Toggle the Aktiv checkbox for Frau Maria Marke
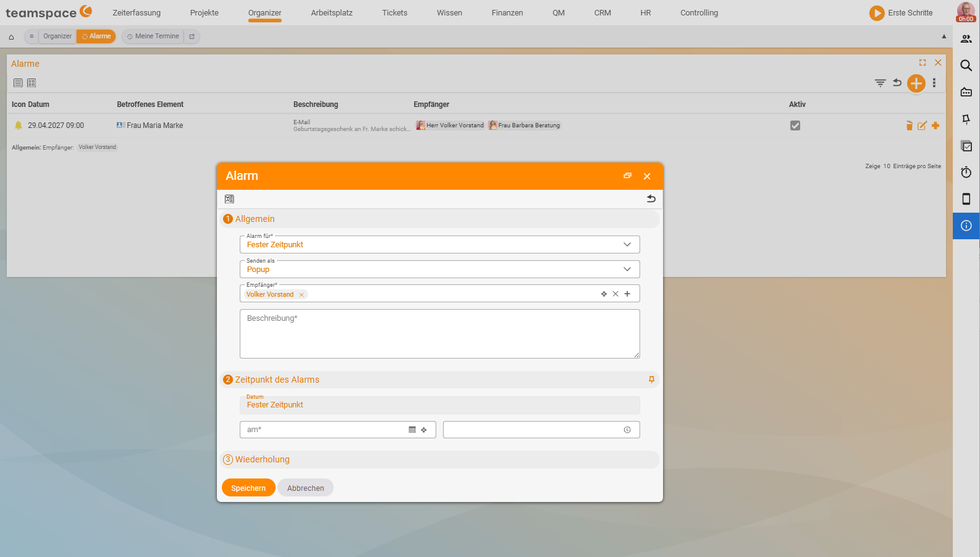Screen dimensions: 980x557 (x=795, y=125)
